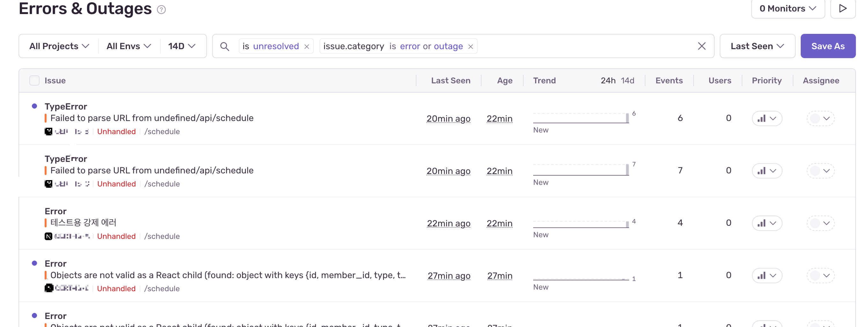Click the Save As button
Image resolution: width=868 pixels, height=327 pixels.
(x=828, y=46)
